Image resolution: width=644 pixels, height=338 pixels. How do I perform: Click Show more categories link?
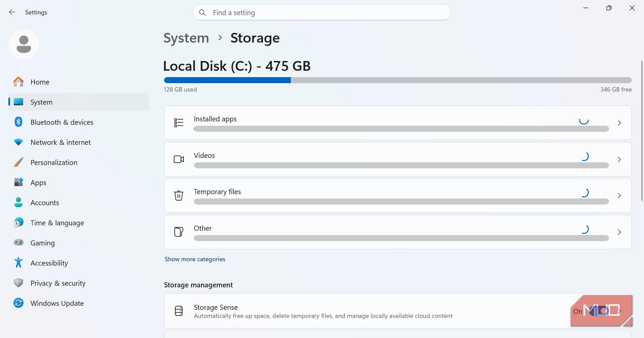(x=195, y=259)
